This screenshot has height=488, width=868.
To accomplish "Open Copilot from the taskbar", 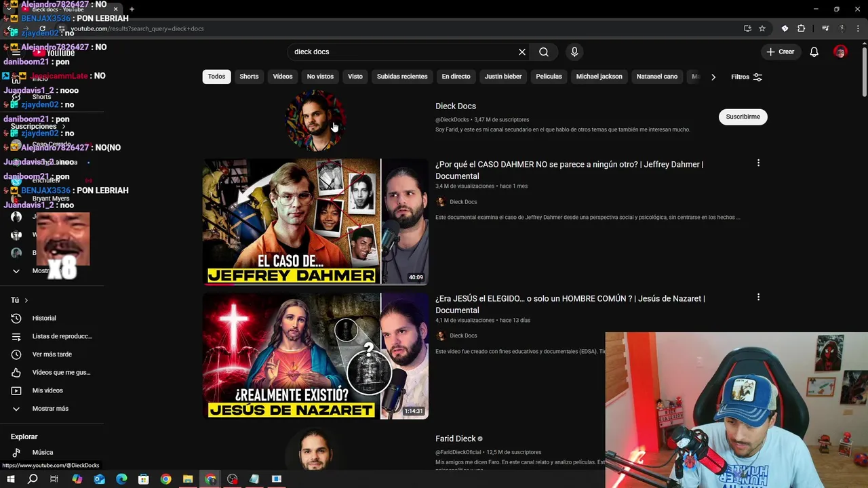I will [x=77, y=479].
